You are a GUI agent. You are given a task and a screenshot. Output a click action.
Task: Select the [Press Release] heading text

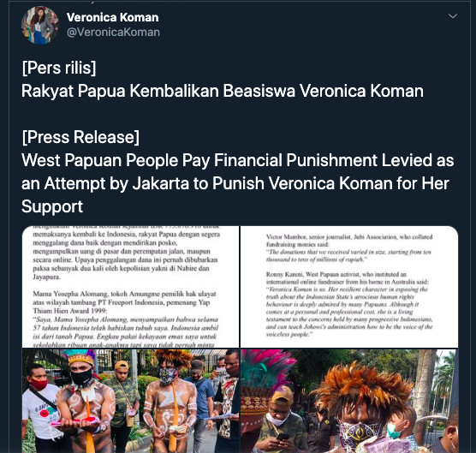pos(80,137)
